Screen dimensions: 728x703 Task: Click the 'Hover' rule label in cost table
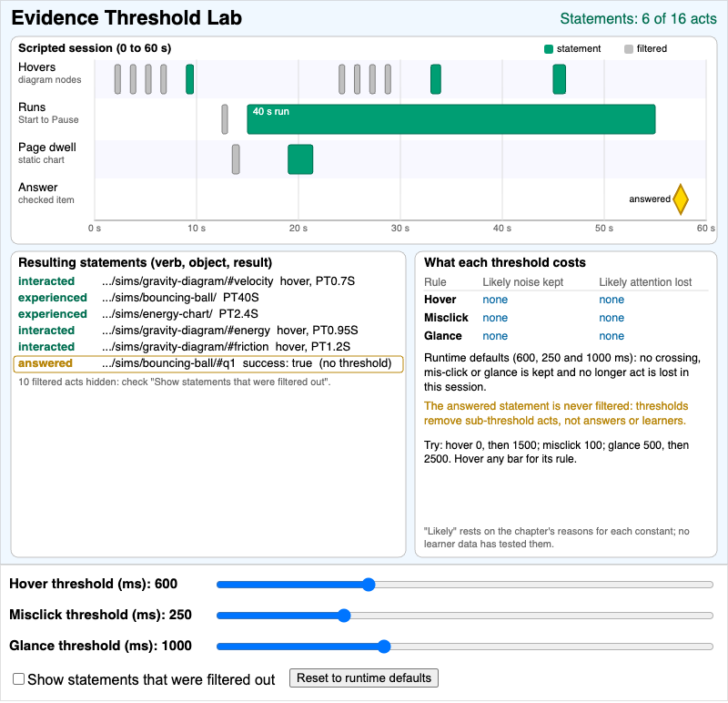[x=440, y=300]
